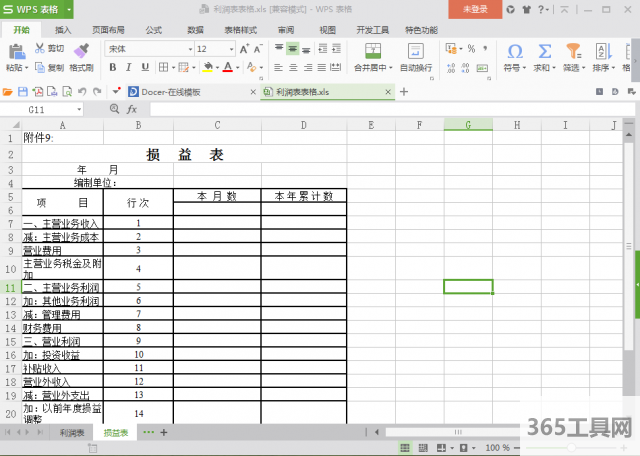Click the Format Painter brush icon
The image size is (640, 456).
82,50
